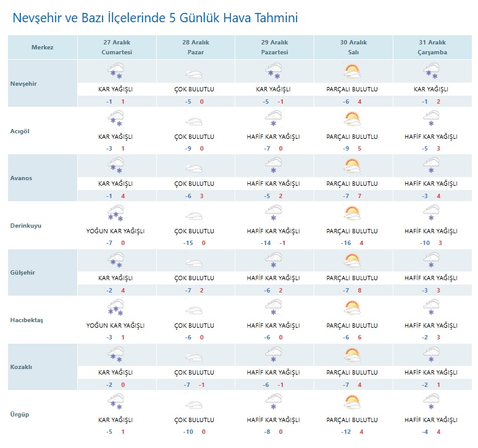Select the 30 Aralık Salı column header

(x=353, y=48)
